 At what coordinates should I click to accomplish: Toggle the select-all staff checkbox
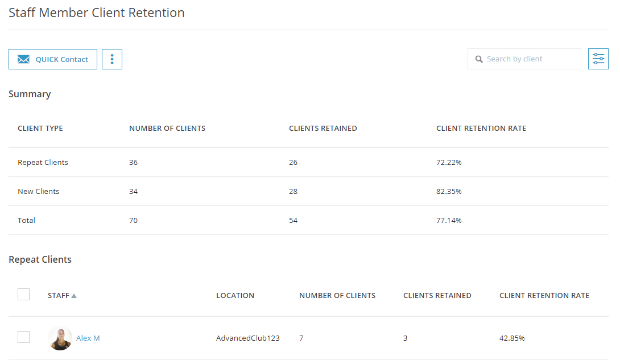click(23, 295)
